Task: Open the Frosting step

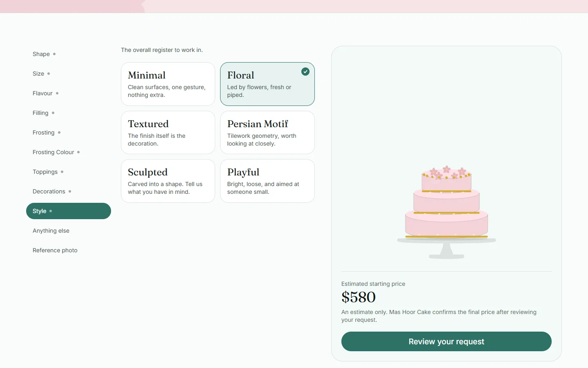Action: pyautogui.click(x=69, y=132)
